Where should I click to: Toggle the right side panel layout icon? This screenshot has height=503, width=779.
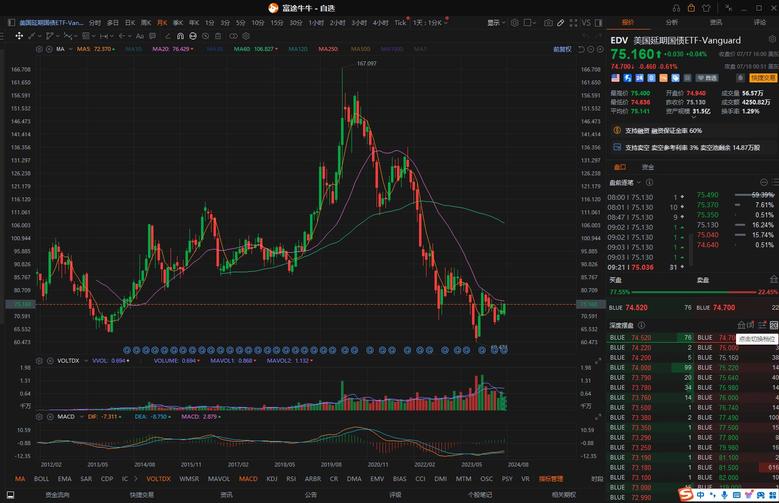[599, 23]
